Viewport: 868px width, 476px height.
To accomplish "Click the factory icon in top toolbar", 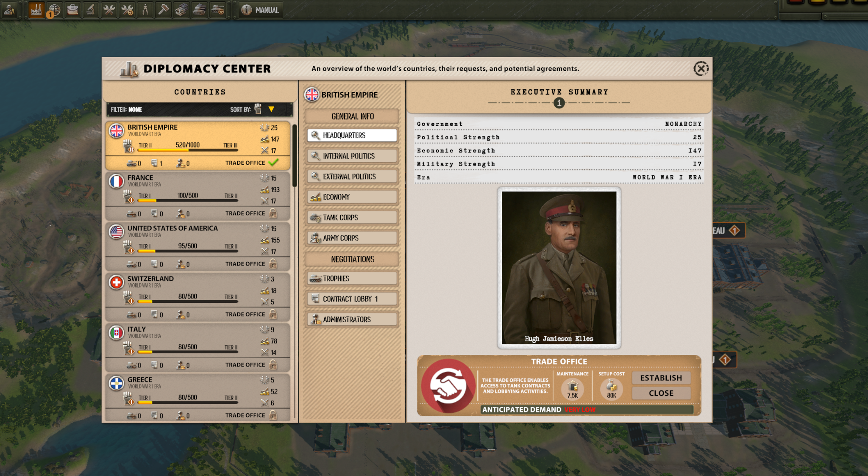I will tap(36, 10).
